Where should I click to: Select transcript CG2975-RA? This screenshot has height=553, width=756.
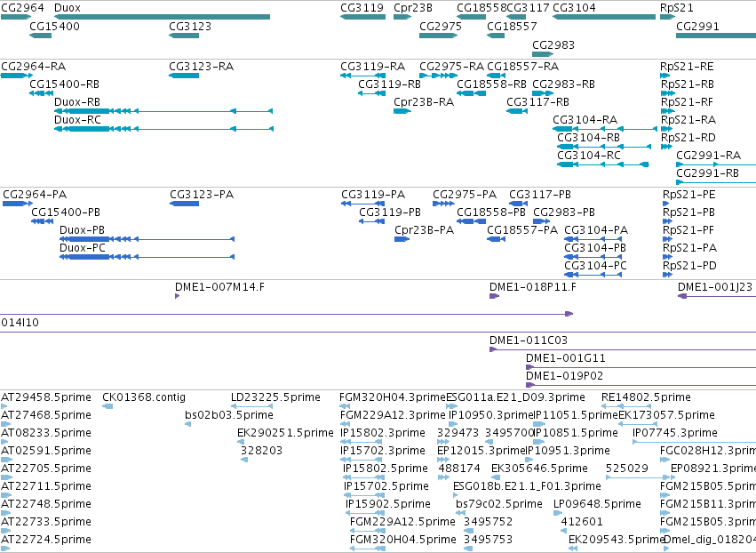pos(452,67)
